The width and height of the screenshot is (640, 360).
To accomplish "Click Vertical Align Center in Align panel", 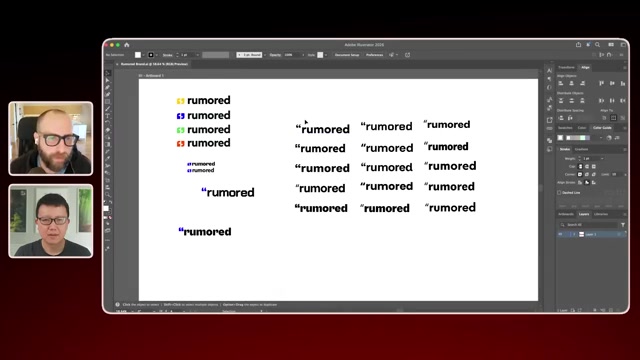I will 612,83.
